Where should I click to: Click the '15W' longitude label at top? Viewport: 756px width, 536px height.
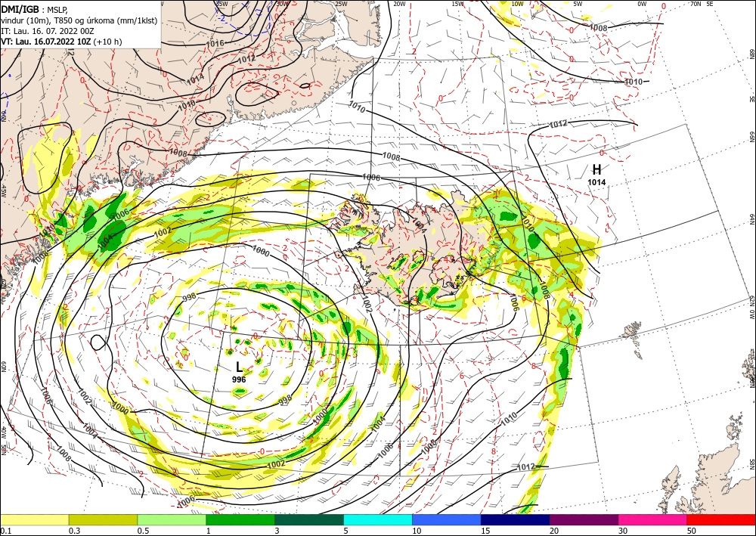click(x=457, y=4)
